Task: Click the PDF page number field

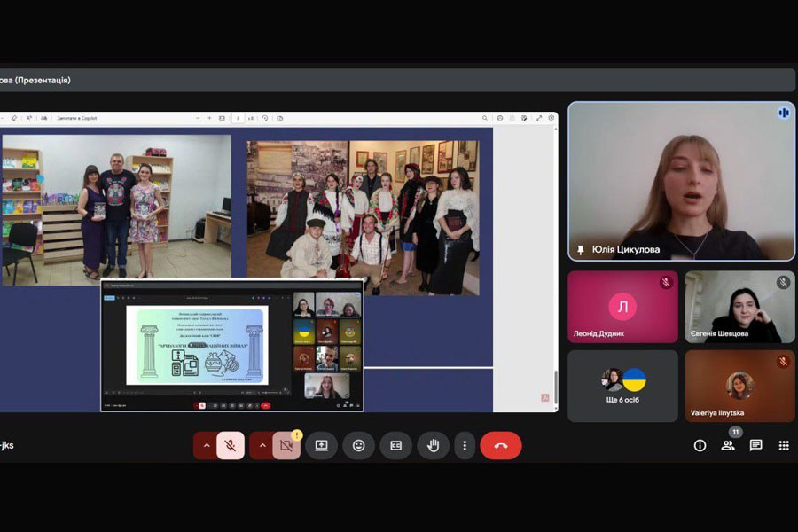Action: coord(237,118)
